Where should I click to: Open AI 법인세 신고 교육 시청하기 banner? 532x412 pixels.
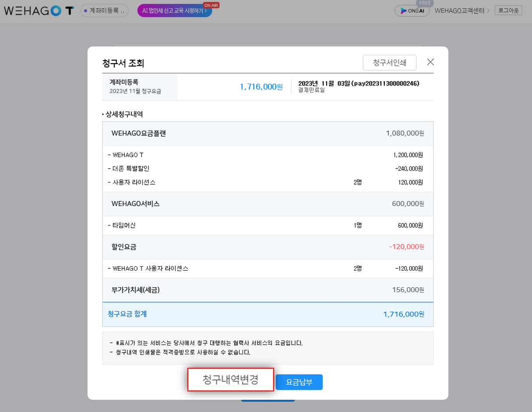click(x=175, y=11)
